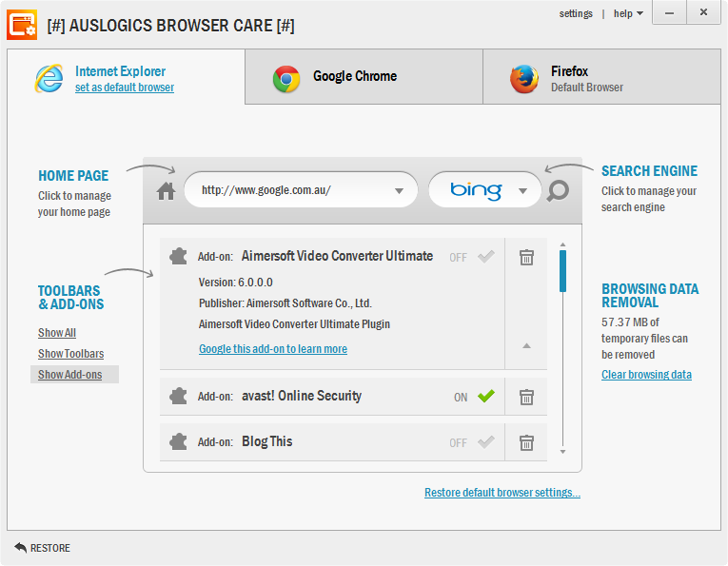Click the Restore arrow icon at bottom
This screenshot has width=728, height=566.
click(20, 547)
